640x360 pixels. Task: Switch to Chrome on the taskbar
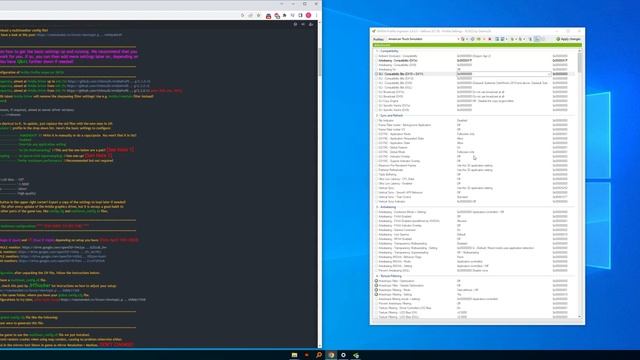331,355
